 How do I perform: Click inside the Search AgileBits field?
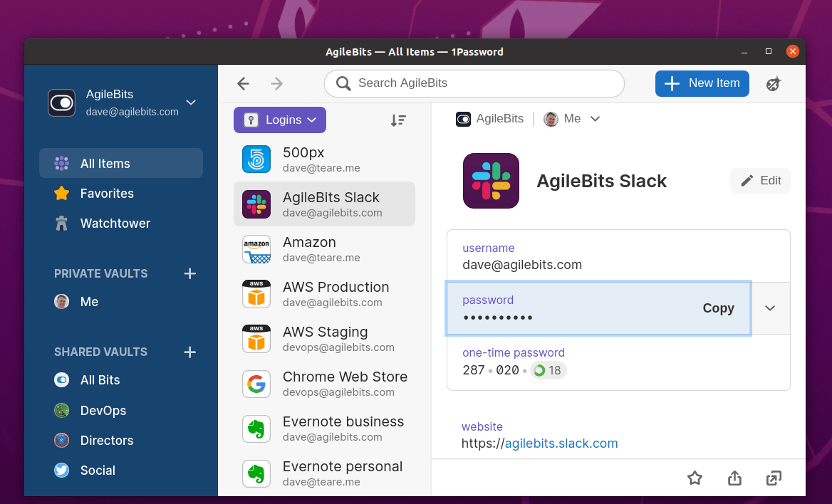474,83
